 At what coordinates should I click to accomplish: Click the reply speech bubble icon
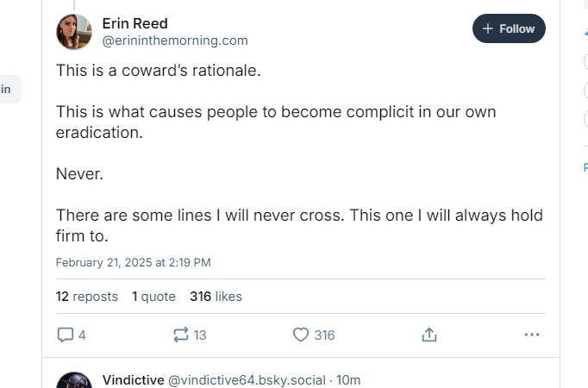(66, 335)
